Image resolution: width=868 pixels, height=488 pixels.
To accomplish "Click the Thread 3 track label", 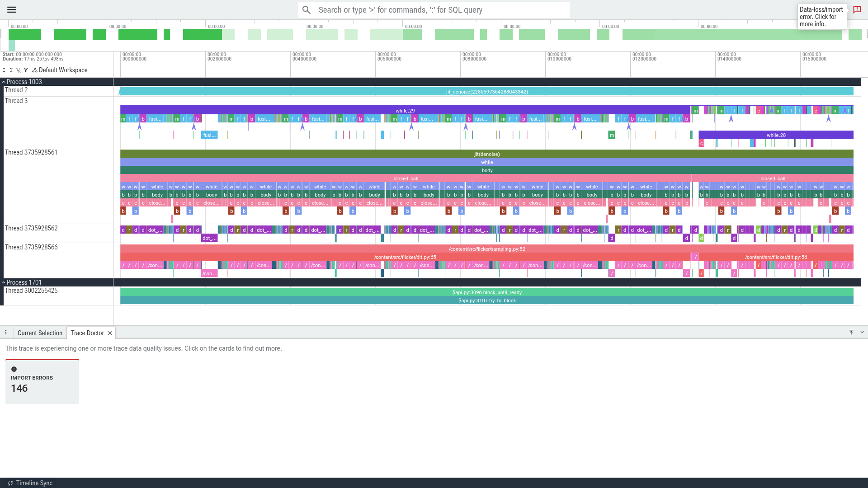I will [x=16, y=101].
